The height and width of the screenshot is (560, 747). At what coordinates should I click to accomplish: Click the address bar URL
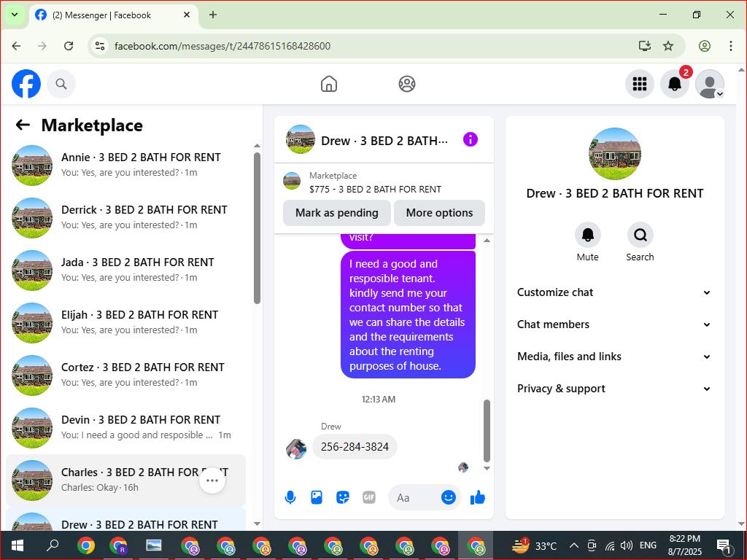(222, 46)
